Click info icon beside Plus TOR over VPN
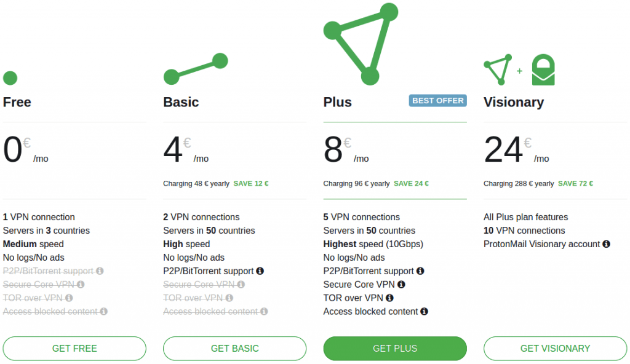Viewport: 630px width, 364px height. 389,298
